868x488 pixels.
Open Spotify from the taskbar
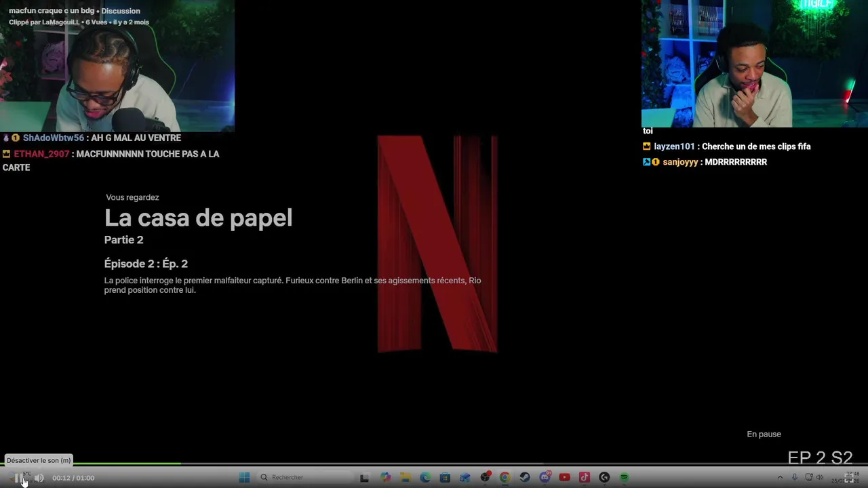624,477
